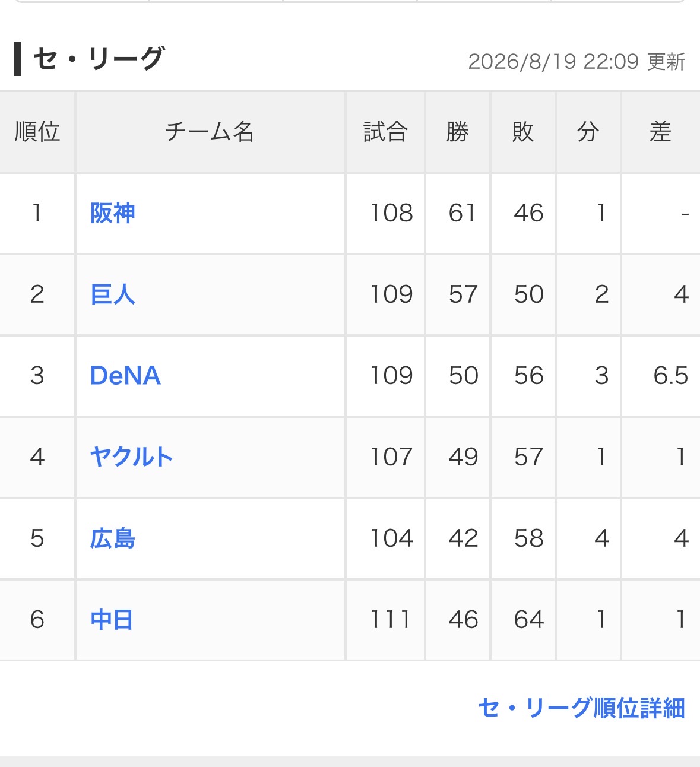Click the 差 column header
Screen dimensions: 700x767
point(661,132)
